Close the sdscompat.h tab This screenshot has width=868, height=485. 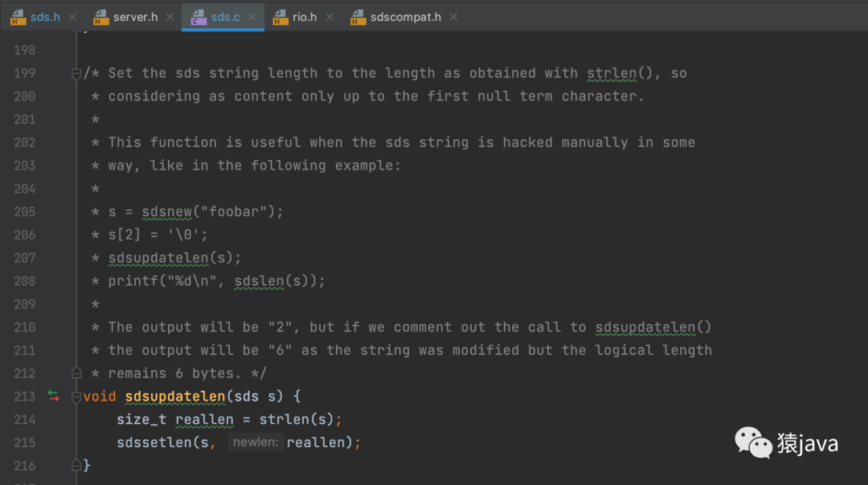(453, 17)
